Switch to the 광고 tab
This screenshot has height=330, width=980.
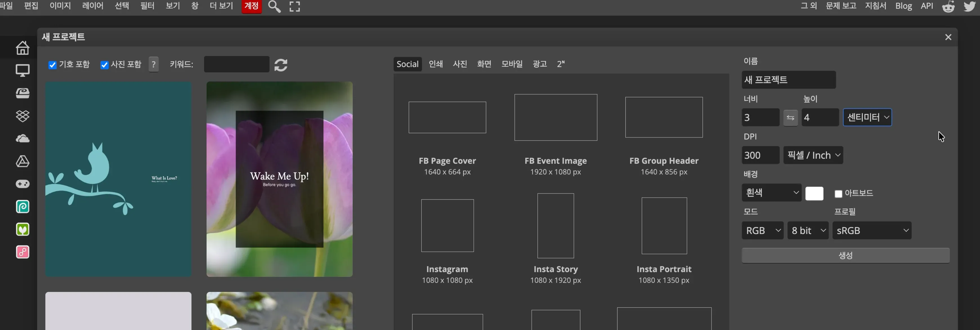coord(540,64)
